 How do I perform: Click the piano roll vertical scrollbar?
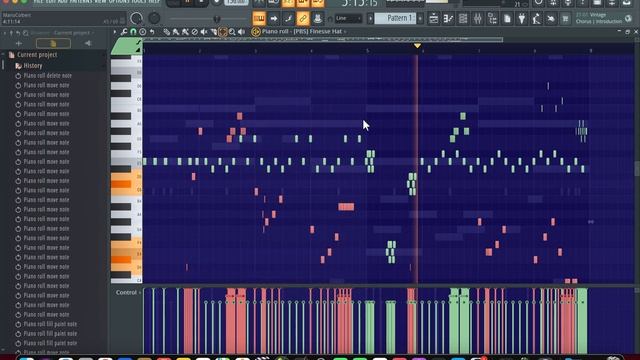[x=637, y=168]
